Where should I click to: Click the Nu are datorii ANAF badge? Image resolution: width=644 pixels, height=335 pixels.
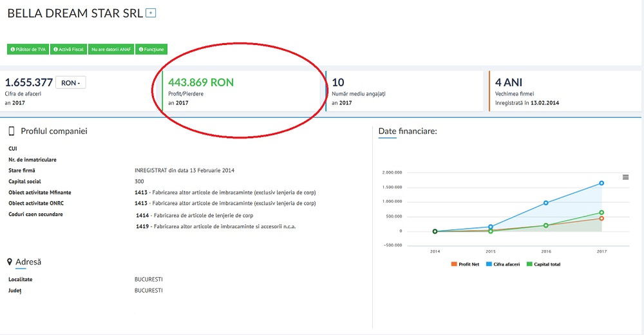111,50
